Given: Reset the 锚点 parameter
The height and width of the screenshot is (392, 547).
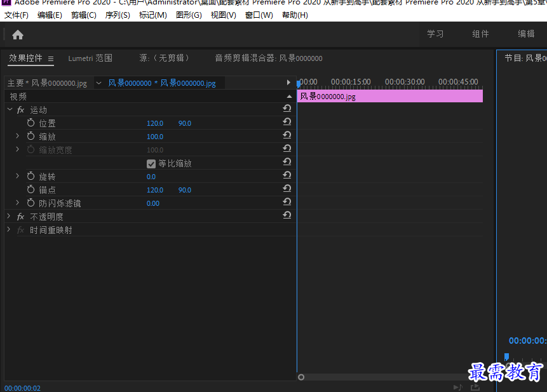Looking at the screenshot, I should 287,188.
